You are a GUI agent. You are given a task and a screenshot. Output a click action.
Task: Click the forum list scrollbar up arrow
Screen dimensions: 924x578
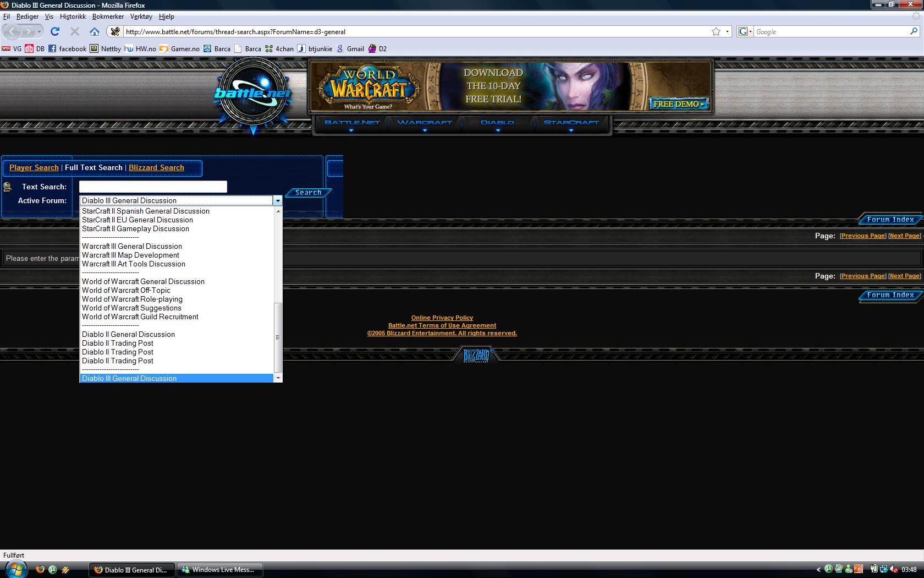278,211
